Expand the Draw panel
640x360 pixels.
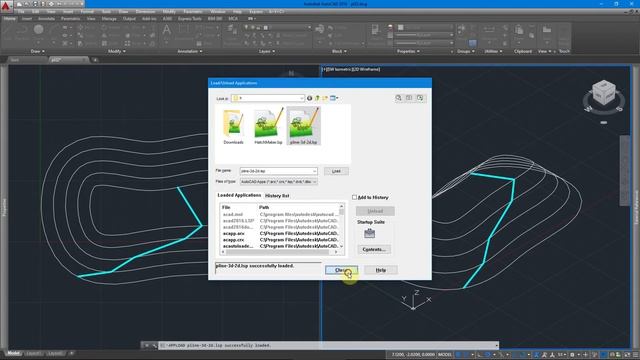point(38,51)
